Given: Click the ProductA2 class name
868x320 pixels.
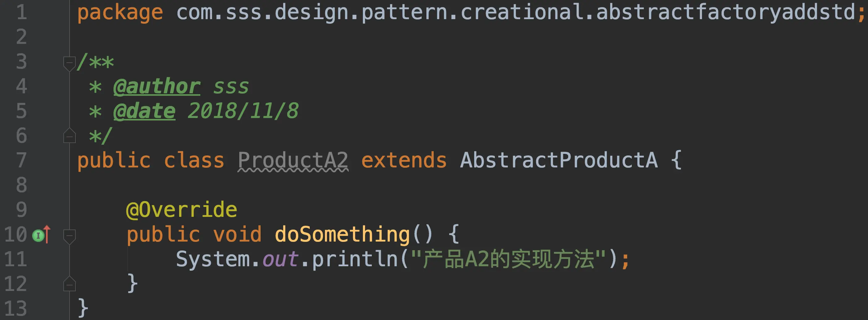Looking at the screenshot, I should [x=293, y=160].
